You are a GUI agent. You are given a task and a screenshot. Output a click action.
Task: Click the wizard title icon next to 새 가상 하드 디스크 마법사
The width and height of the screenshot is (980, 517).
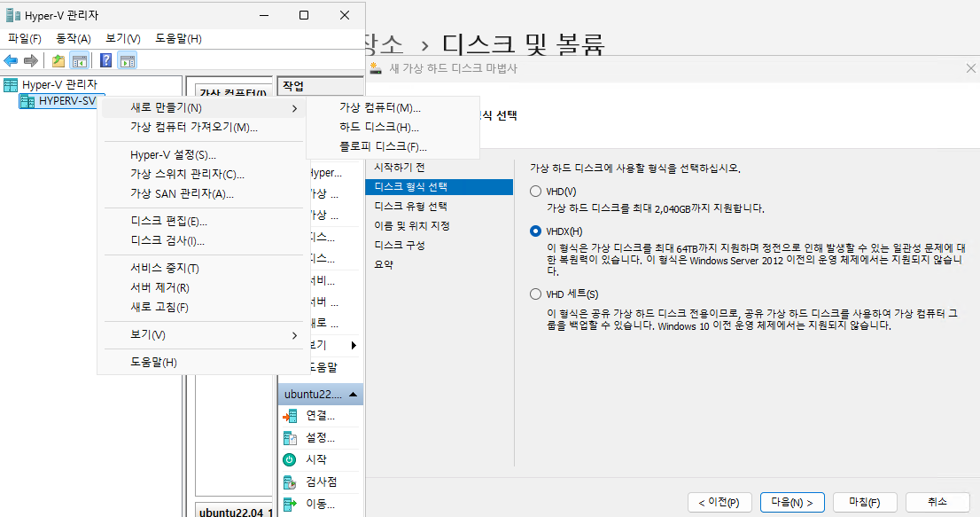(375, 68)
